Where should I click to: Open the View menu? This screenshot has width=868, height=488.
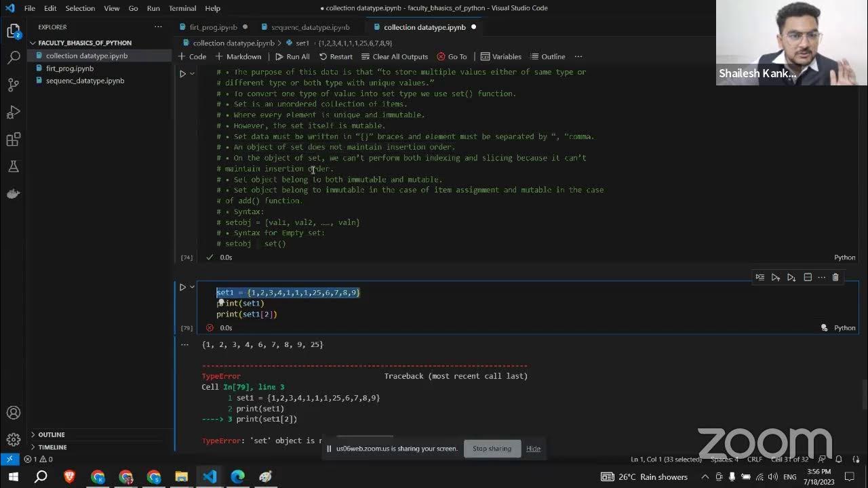pos(112,8)
